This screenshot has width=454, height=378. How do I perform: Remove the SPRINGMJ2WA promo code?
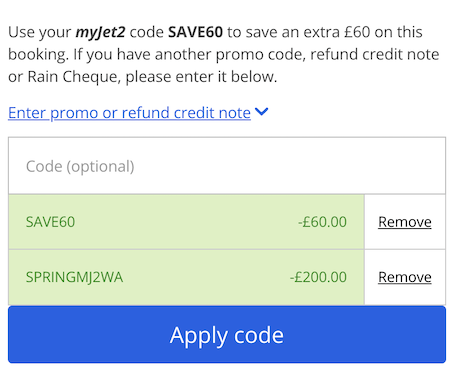405,277
